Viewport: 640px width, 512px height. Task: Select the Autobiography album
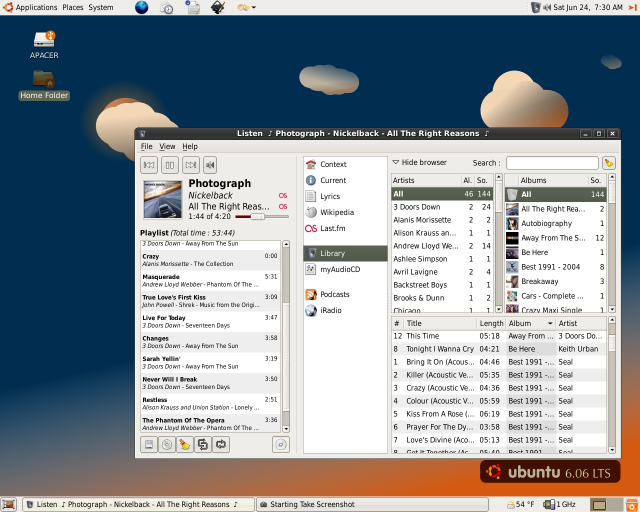click(556, 223)
